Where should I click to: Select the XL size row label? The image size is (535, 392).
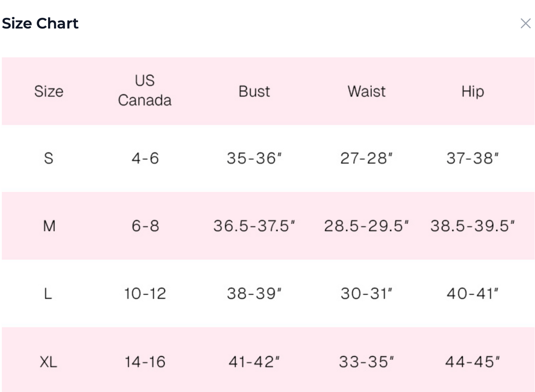(48, 362)
